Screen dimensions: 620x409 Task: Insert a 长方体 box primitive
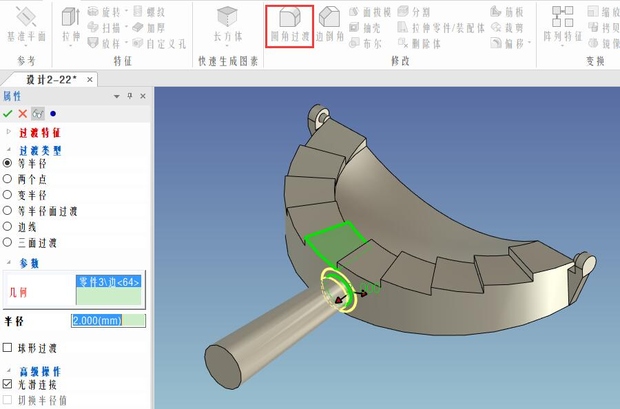(227, 25)
